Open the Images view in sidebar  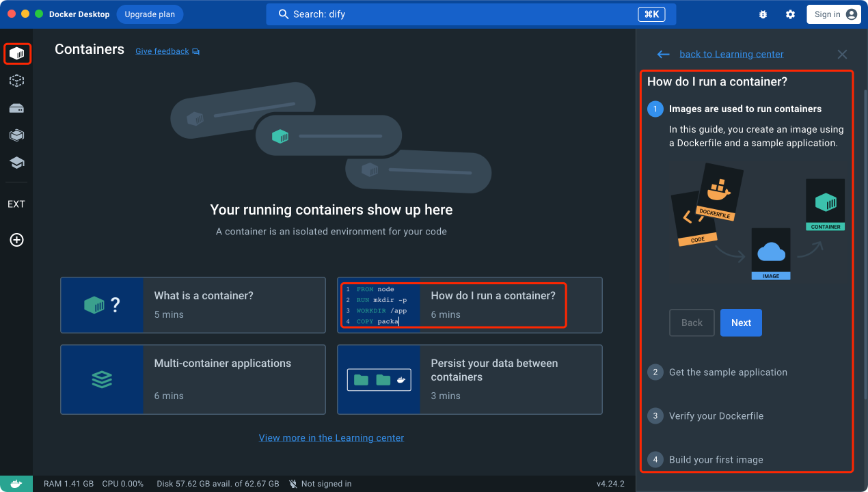[x=16, y=81]
